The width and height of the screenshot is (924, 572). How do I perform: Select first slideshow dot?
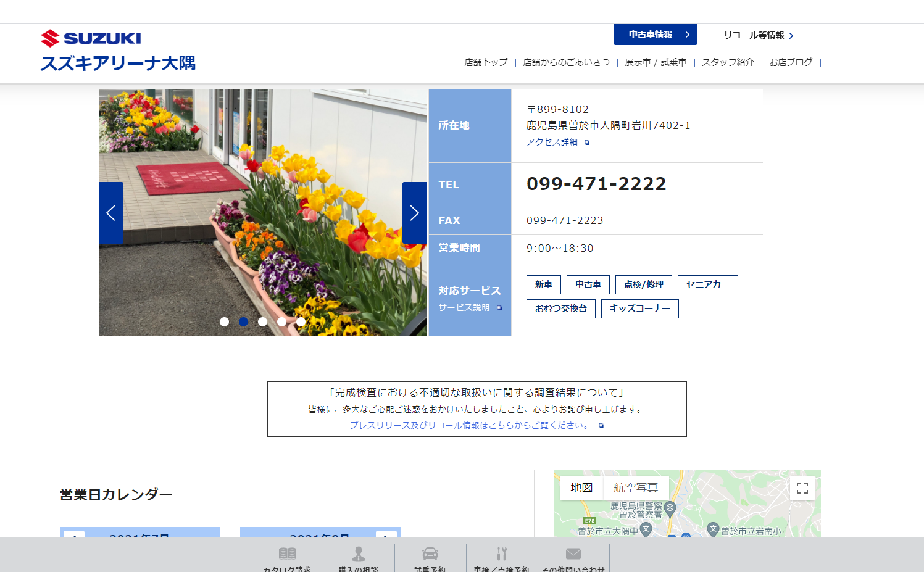click(x=225, y=321)
